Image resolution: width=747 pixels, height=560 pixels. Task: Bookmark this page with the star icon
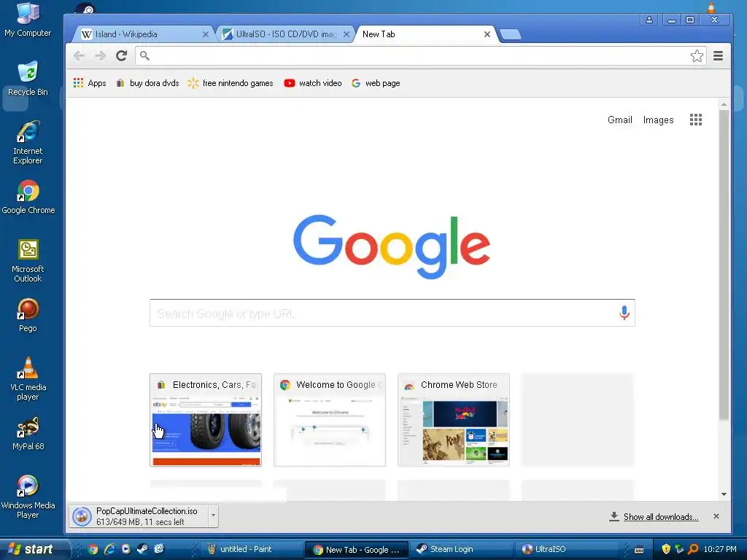[697, 55]
